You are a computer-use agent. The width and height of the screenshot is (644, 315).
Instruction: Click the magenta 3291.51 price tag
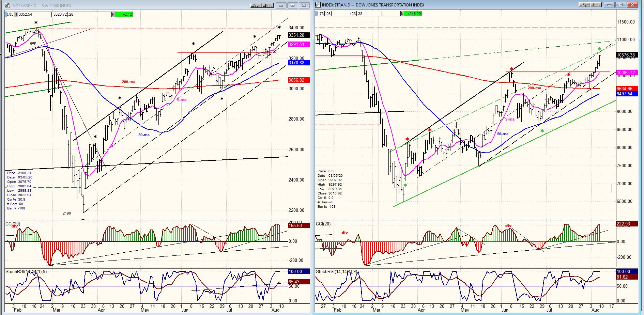tap(298, 44)
